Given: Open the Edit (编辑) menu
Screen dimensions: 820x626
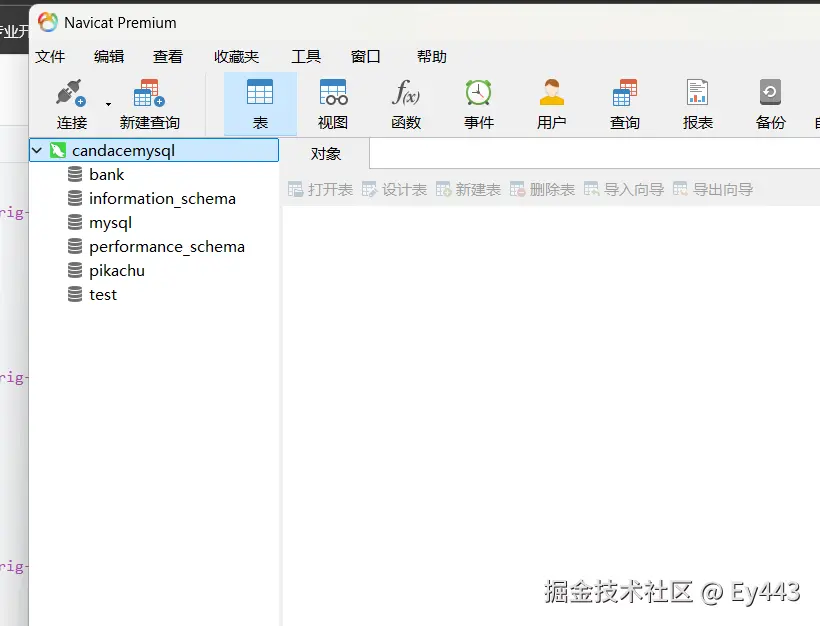Looking at the screenshot, I should [x=109, y=56].
